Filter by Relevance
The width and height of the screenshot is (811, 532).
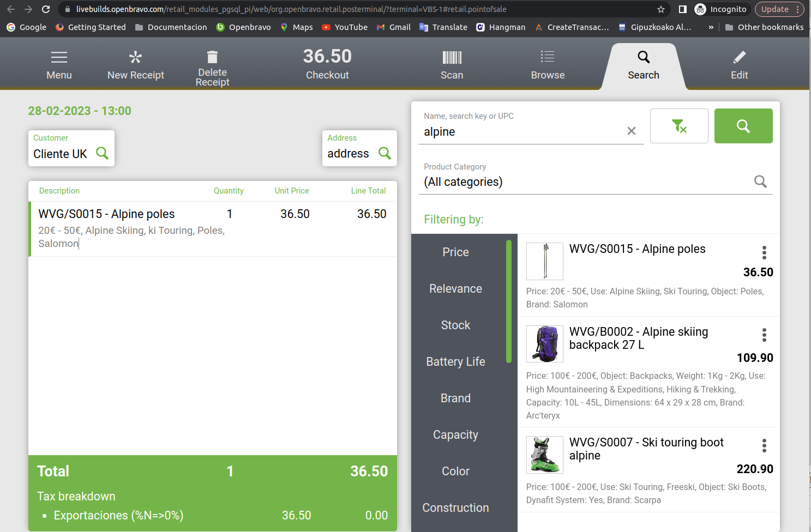(455, 289)
